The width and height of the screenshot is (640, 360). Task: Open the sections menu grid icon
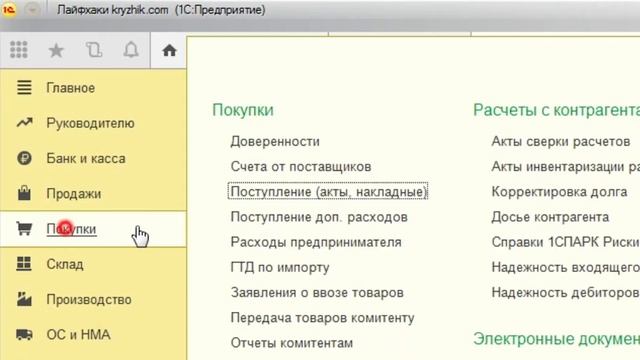click(19, 50)
